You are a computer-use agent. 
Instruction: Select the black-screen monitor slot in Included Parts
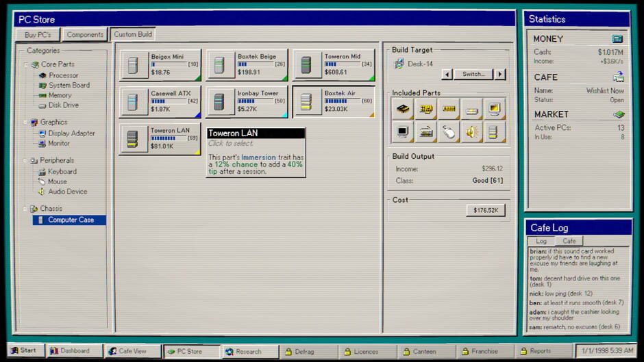coord(403,132)
